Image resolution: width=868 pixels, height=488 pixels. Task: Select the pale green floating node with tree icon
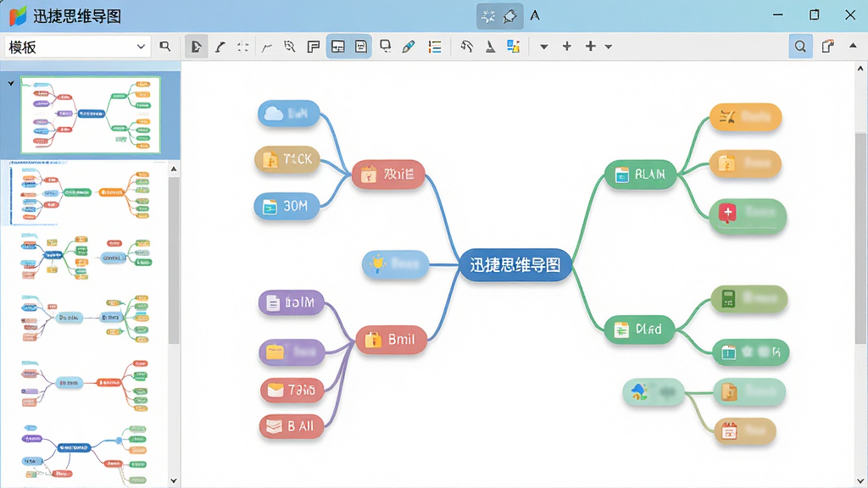tap(654, 392)
